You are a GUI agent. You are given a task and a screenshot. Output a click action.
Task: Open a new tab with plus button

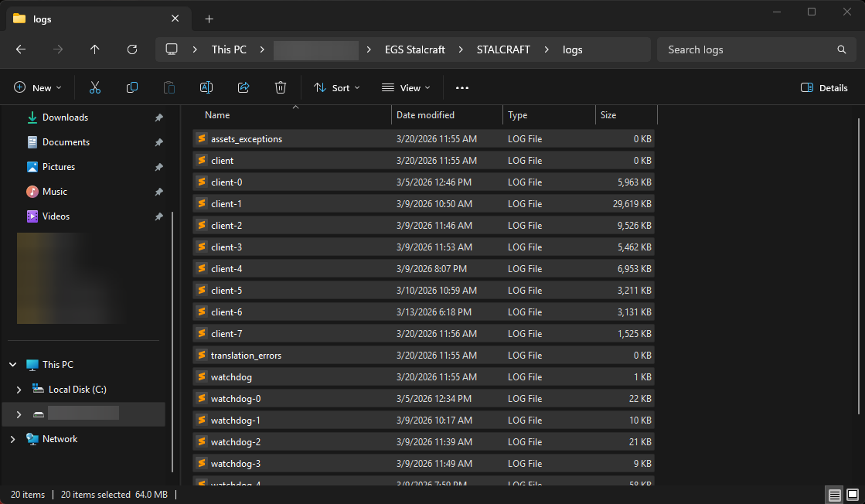[209, 19]
